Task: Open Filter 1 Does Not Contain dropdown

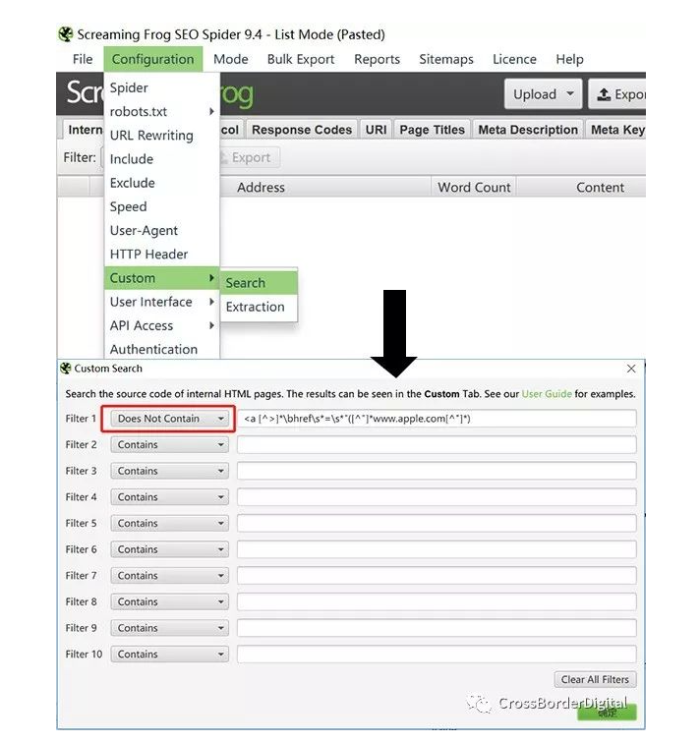Action: point(169,419)
